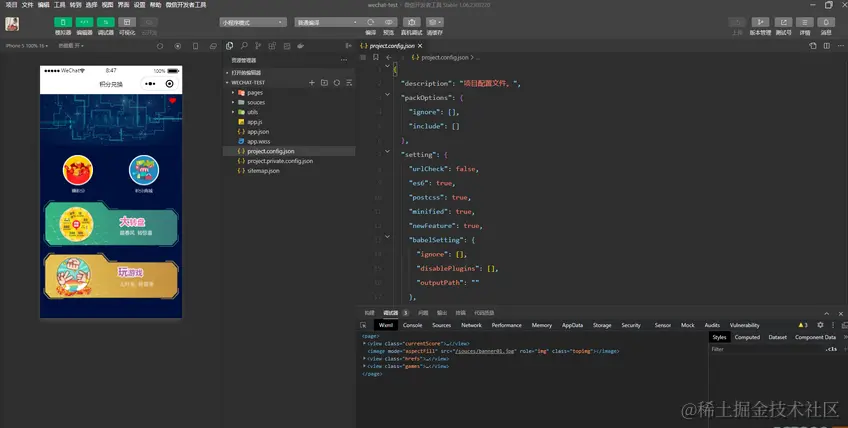Click the 预览 preview eye icon
This screenshot has width=848, height=428.
click(x=388, y=22)
